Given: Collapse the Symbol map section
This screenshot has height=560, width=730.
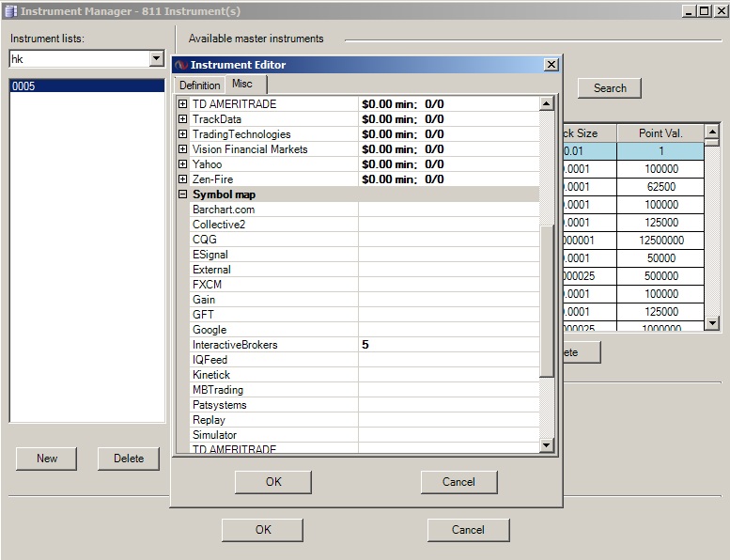Looking at the screenshot, I should (x=183, y=194).
